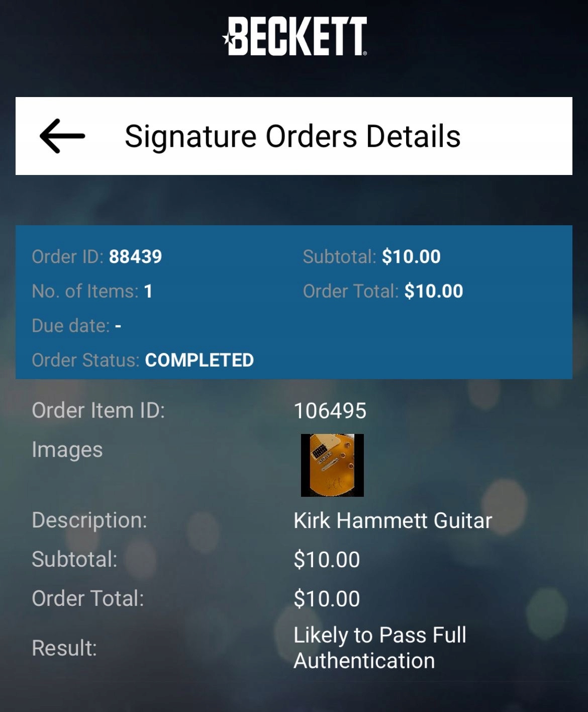Select Order Item ID 106495
This screenshot has height=712, width=588.
coord(330,411)
